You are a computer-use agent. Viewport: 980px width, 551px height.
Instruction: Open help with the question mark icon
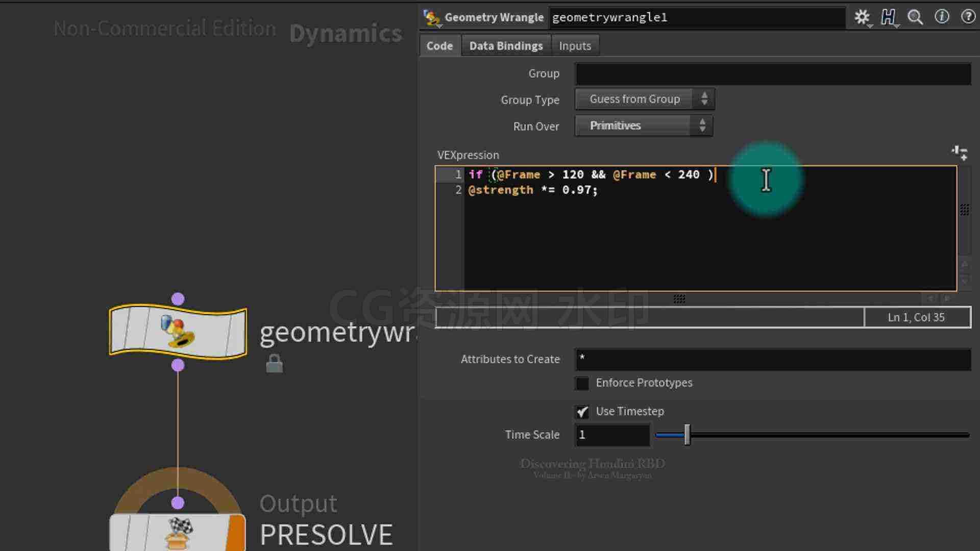[x=968, y=17]
